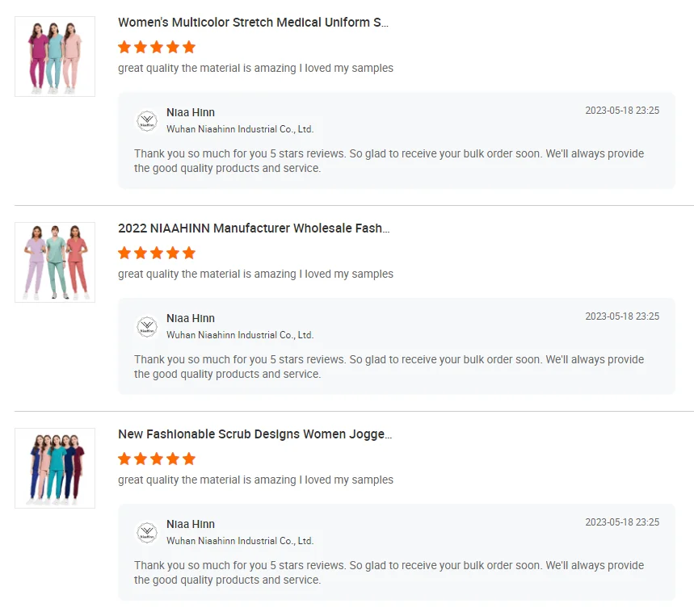Open the 2022 NIAAHINN Manufacturer Wholesale product thumbnail
Viewport: 694px width, 616px height.
pyautogui.click(x=55, y=262)
